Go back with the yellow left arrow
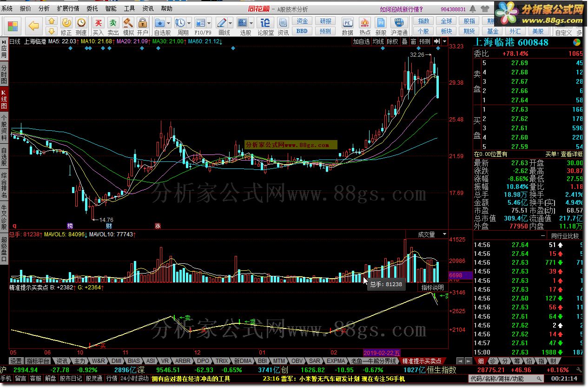The width and height of the screenshot is (588, 388). click(33, 26)
